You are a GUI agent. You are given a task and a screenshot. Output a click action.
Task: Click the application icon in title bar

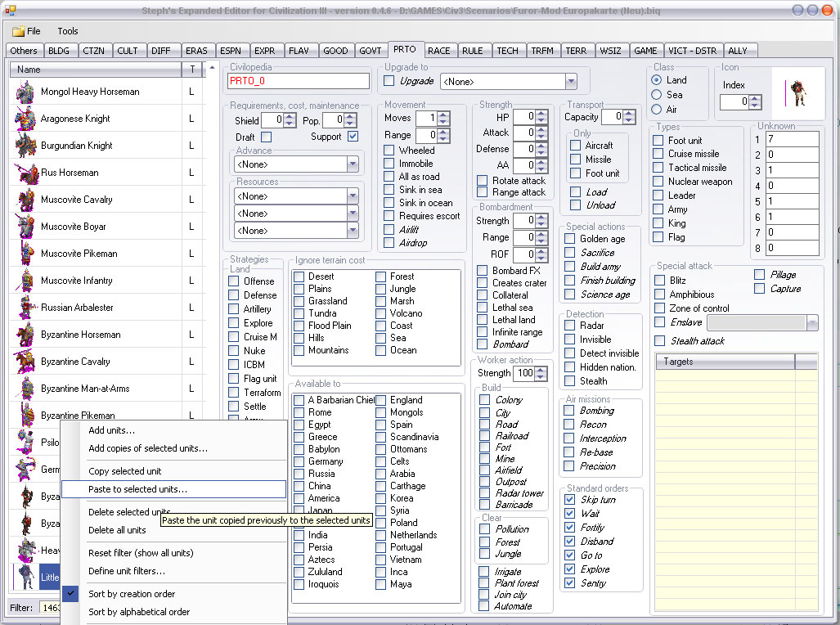pyautogui.click(x=10, y=10)
